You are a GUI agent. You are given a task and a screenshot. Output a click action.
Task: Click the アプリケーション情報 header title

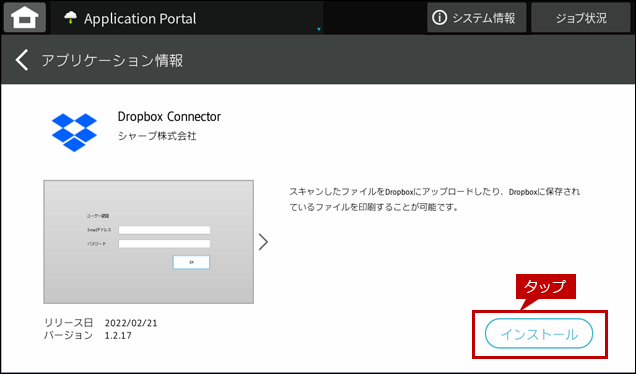(112, 60)
